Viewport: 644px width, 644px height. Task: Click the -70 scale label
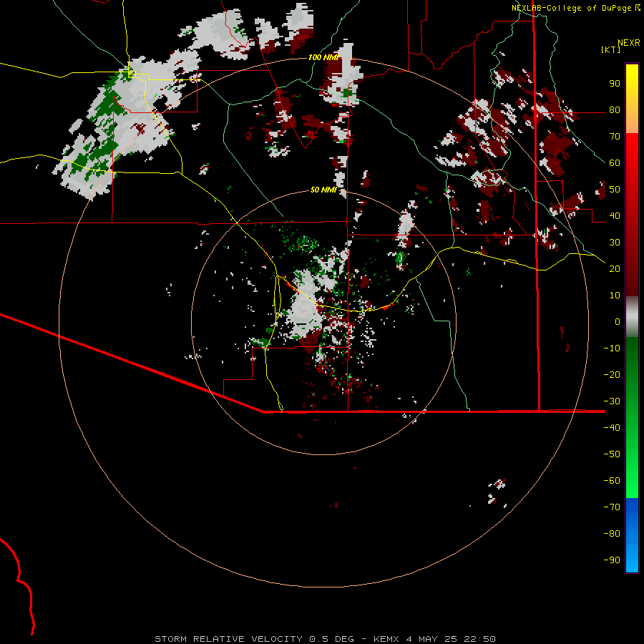(612, 507)
